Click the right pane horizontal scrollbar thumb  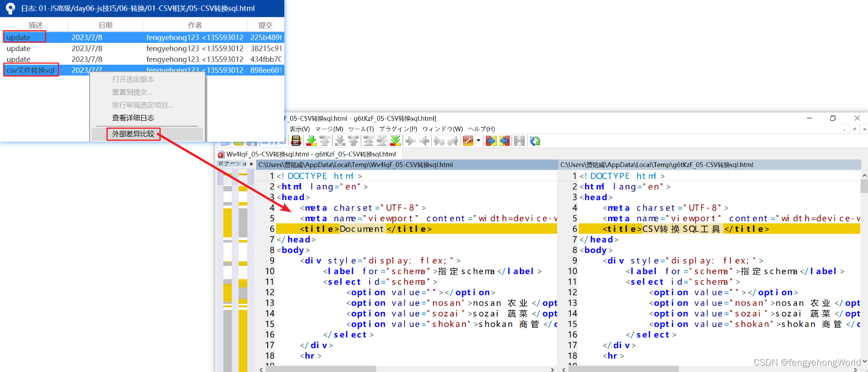coord(624,370)
